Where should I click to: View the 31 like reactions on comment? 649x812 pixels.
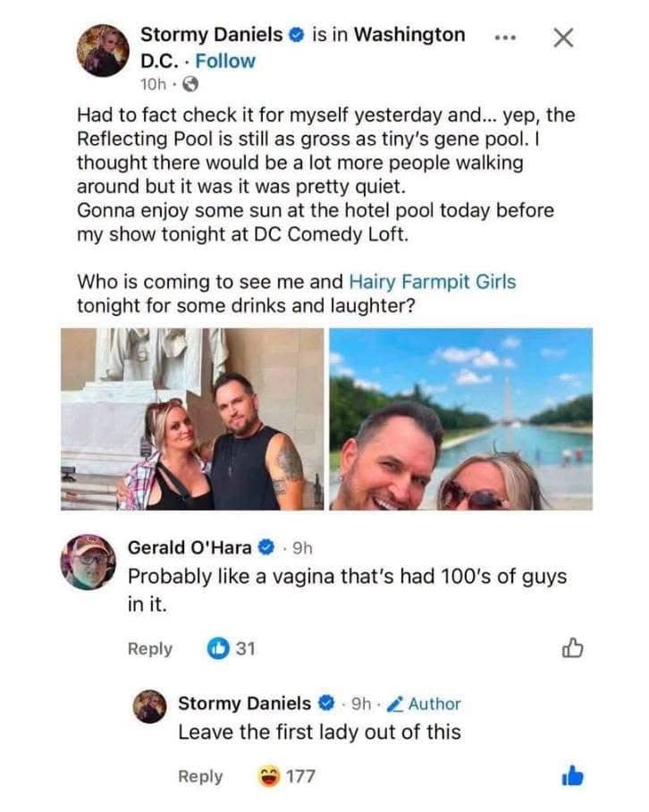tap(231, 648)
